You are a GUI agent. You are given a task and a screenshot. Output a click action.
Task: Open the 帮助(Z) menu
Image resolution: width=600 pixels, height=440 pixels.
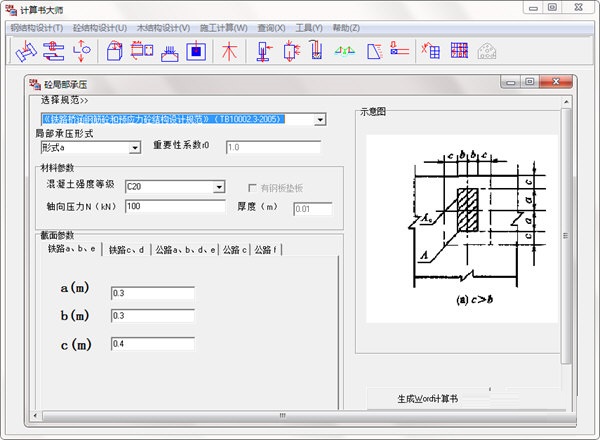click(346, 28)
